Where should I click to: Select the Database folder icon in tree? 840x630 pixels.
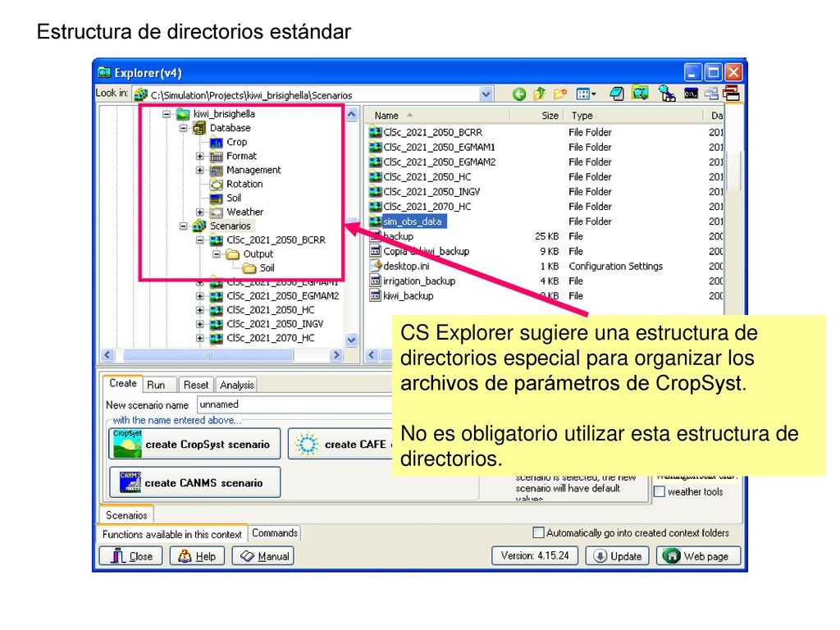tap(199, 128)
